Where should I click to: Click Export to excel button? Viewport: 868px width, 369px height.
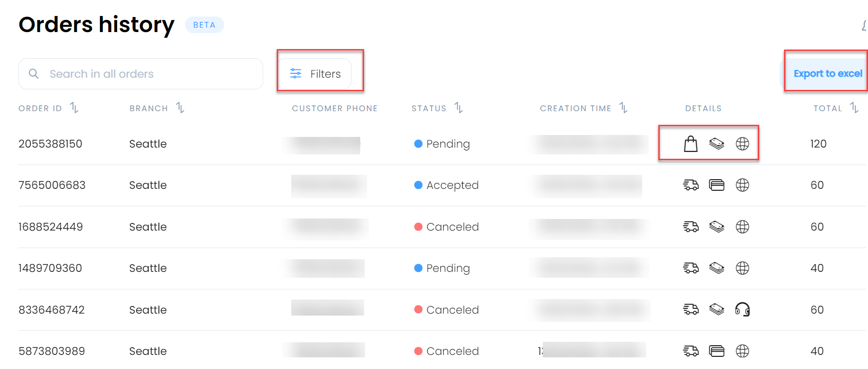click(x=827, y=74)
